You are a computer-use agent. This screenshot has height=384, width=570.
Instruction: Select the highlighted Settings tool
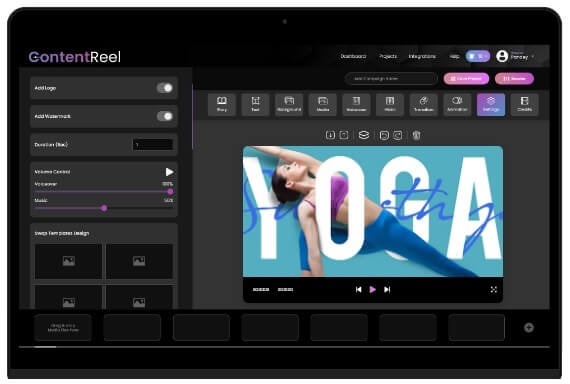(491, 104)
